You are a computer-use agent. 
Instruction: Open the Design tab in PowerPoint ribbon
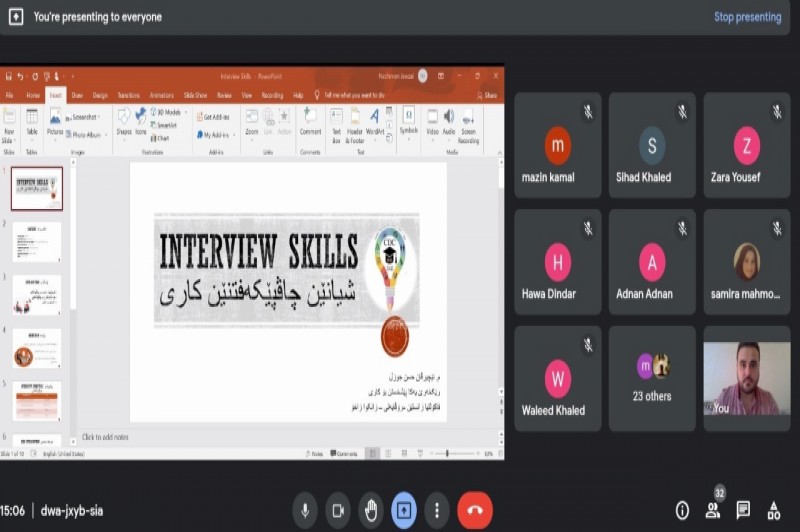click(100, 95)
